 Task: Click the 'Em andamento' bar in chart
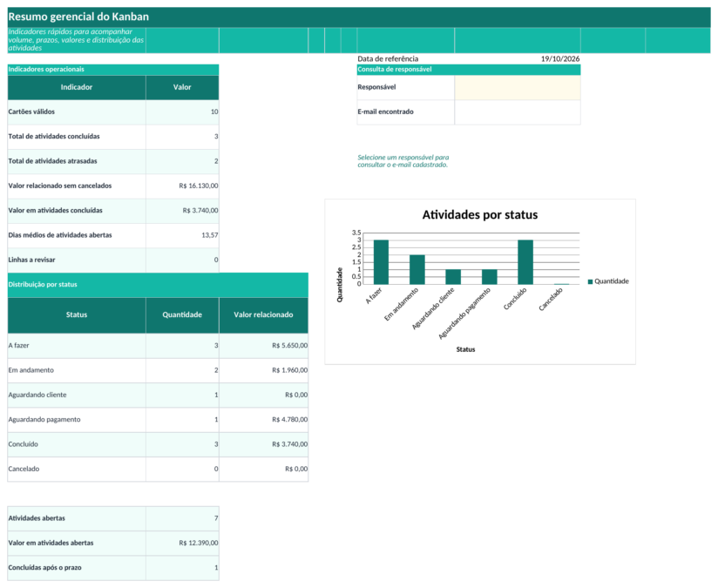(x=417, y=270)
